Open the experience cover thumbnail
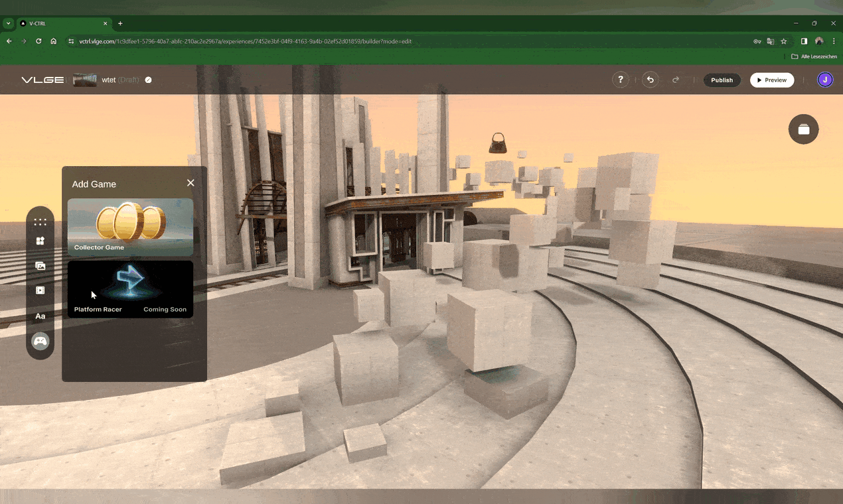 pyautogui.click(x=85, y=80)
